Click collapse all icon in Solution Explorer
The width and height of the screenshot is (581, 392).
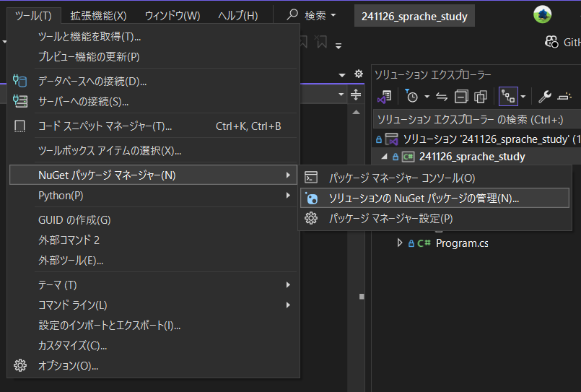coord(461,97)
